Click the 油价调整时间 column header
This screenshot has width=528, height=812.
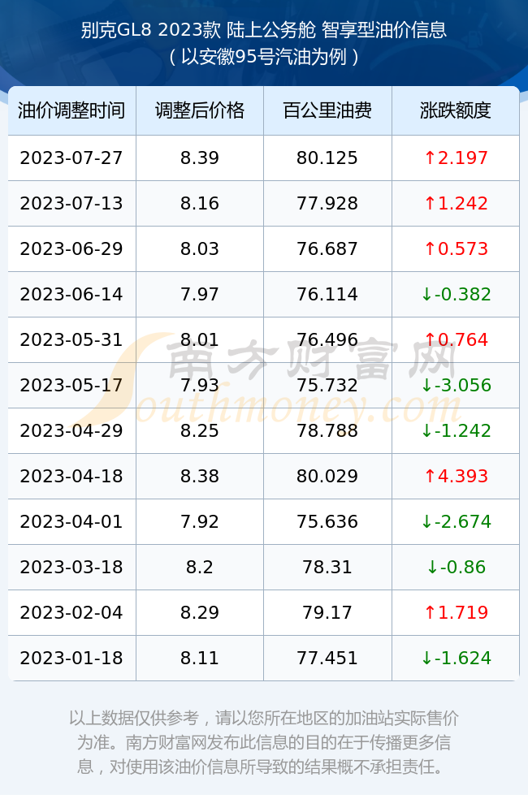tap(71, 110)
